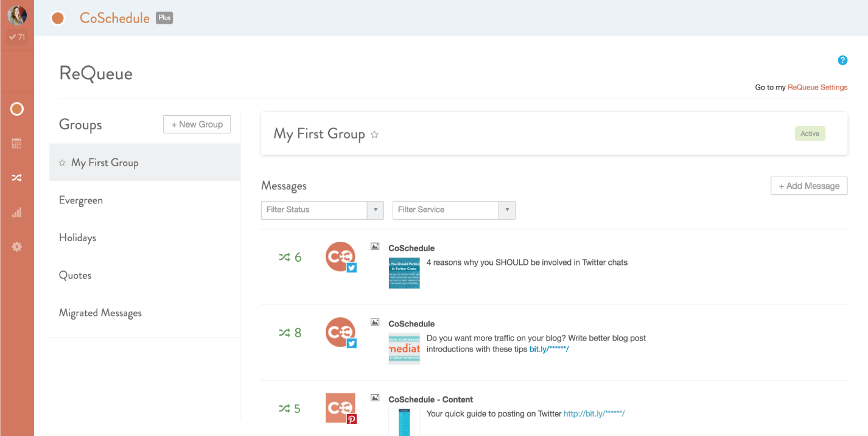This screenshot has width=868, height=436.
Task: Click shuffle count 6 on Twitter chats message
Action: point(290,258)
